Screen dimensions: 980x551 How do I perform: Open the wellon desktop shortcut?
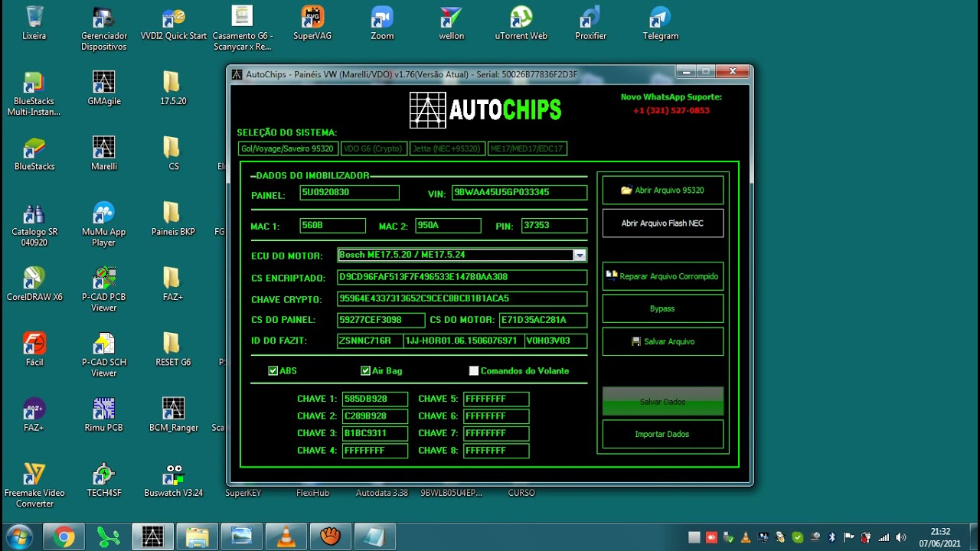[x=452, y=23]
